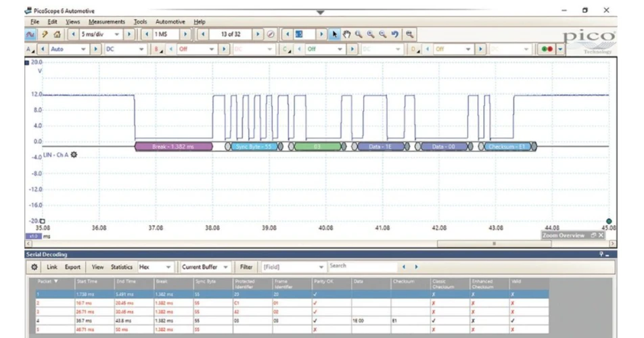Click previous search result arrow
Image resolution: width=644 pixels, height=338 pixels.
point(404,267)
